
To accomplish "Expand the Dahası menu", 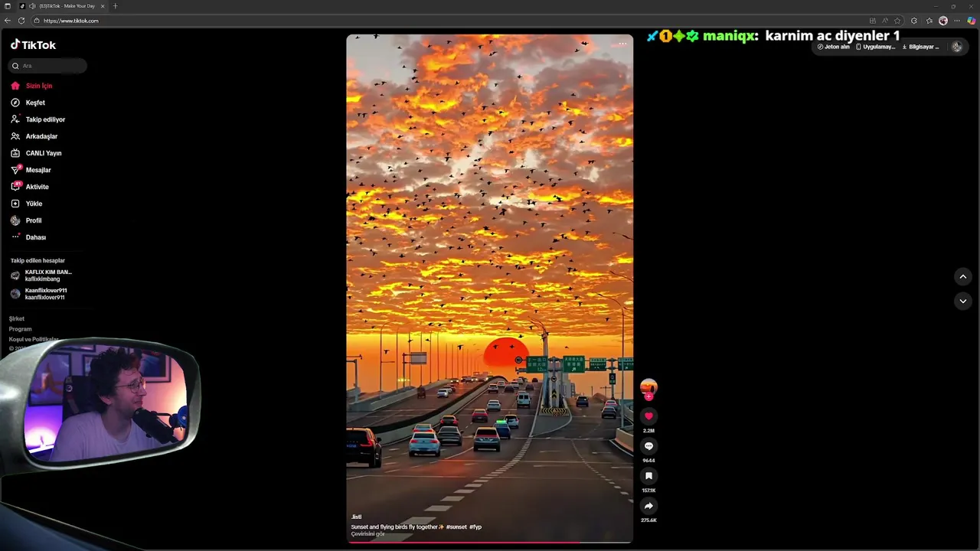I will click(x=29, y=237).
